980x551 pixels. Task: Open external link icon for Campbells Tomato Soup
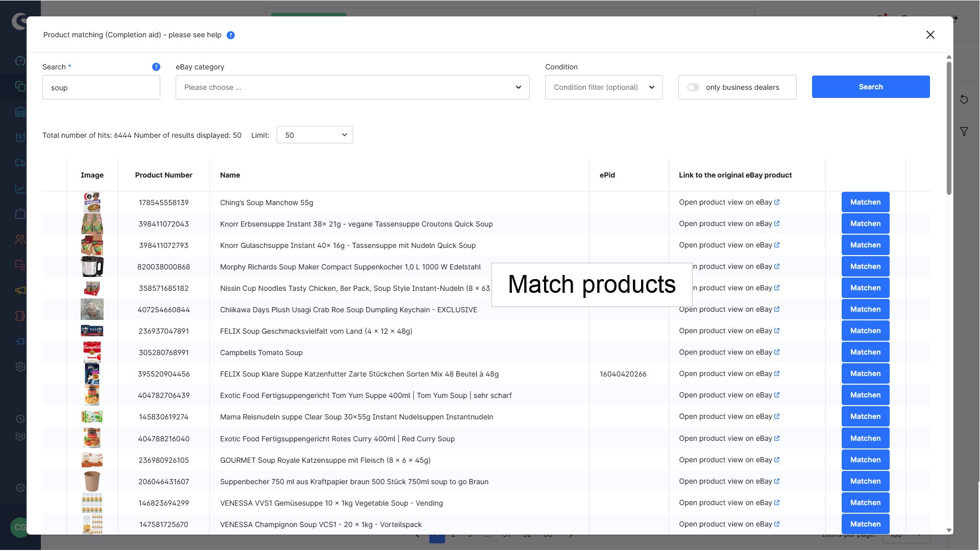[777, 352]
